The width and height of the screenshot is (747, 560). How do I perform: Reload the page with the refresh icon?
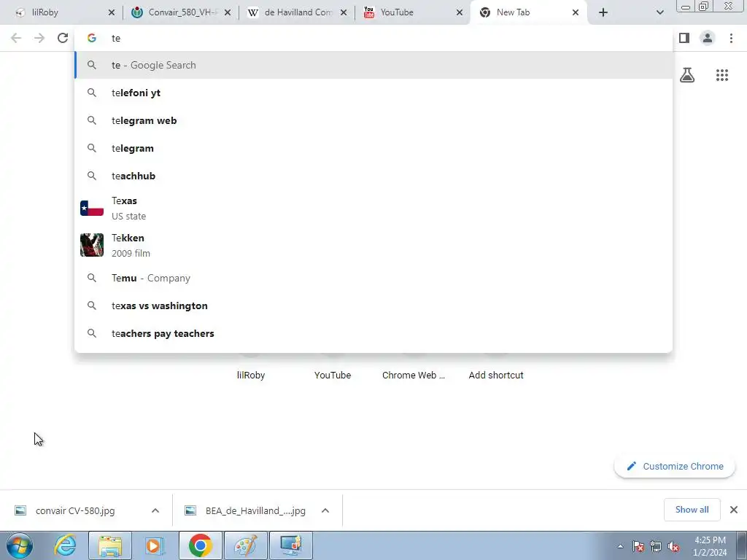[x=63, y=38]
